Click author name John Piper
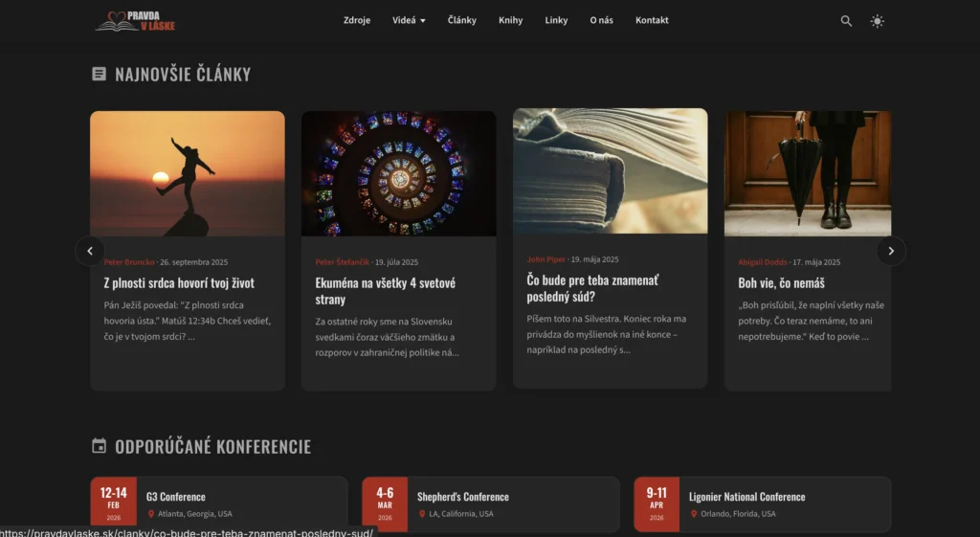This screenshot has width=980, height=537. pos(546,259)
